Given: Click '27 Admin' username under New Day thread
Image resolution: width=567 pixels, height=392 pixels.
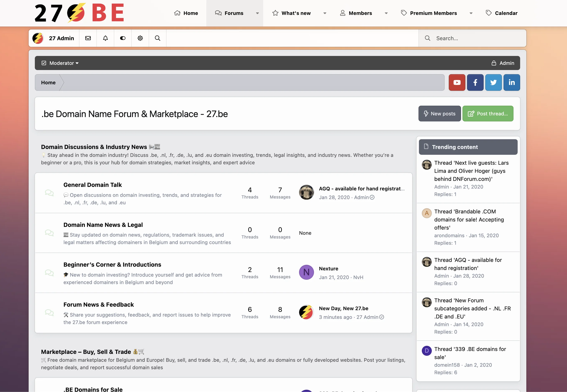Looking at the screenshot, I should pos(367,317).
